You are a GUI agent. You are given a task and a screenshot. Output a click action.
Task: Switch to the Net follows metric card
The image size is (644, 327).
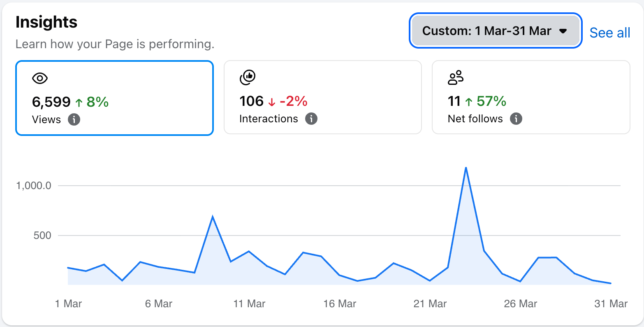point(531,97)
